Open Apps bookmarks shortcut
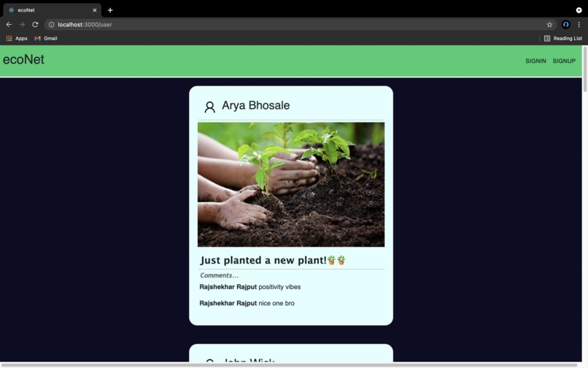 pyautogui.click(x=17, y=38)
